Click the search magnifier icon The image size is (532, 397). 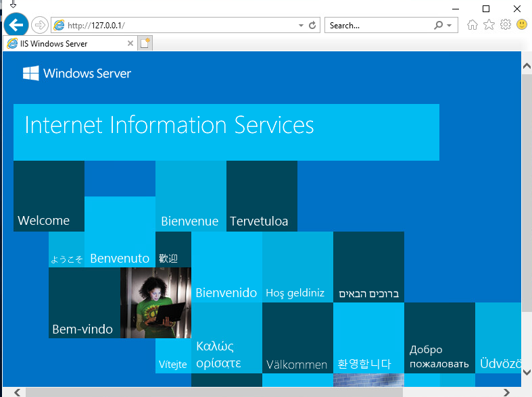[x=439, y=25]
